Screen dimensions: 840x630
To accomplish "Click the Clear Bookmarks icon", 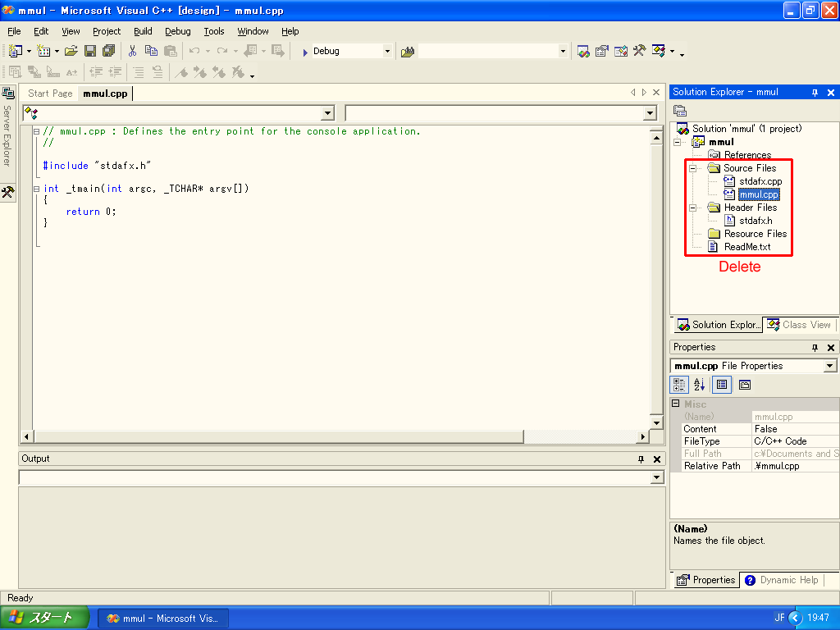I will coord(238,72).
